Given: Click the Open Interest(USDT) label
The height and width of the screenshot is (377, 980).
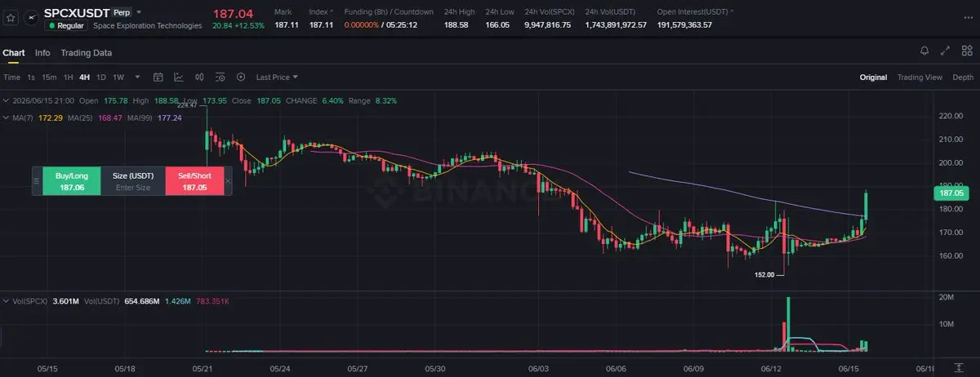Looking at the screenshot, I should (694, 13).
